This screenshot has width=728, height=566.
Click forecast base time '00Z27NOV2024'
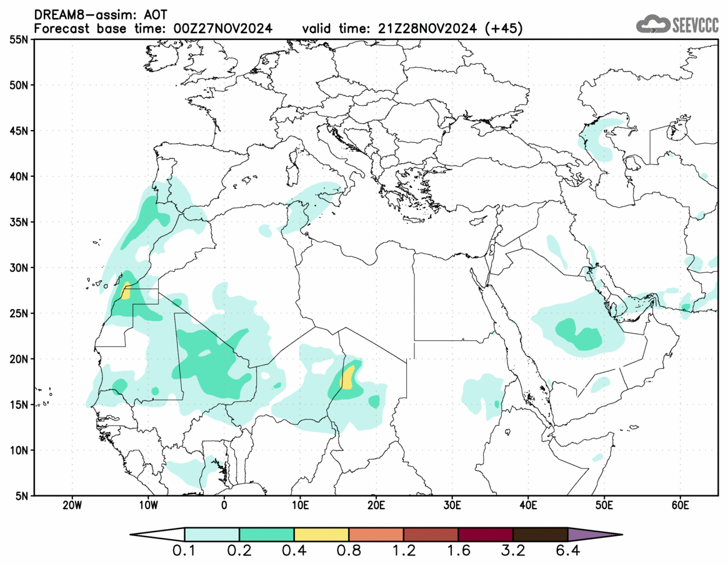tap(223, 28)
